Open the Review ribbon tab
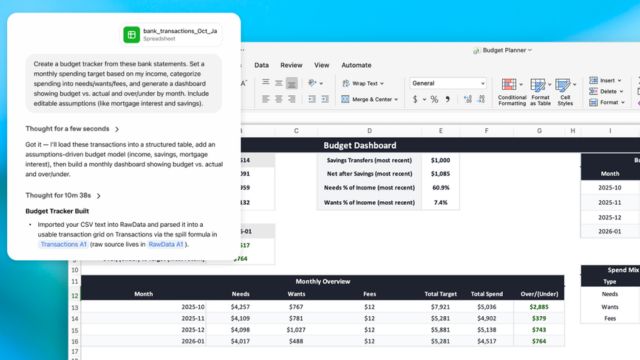640x360 pixels. (291, 65)
